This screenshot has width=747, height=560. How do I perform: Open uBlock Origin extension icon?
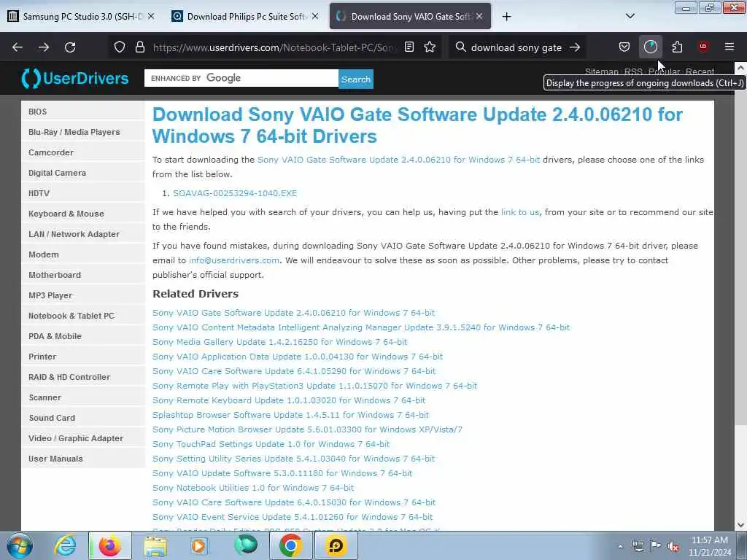703,47
